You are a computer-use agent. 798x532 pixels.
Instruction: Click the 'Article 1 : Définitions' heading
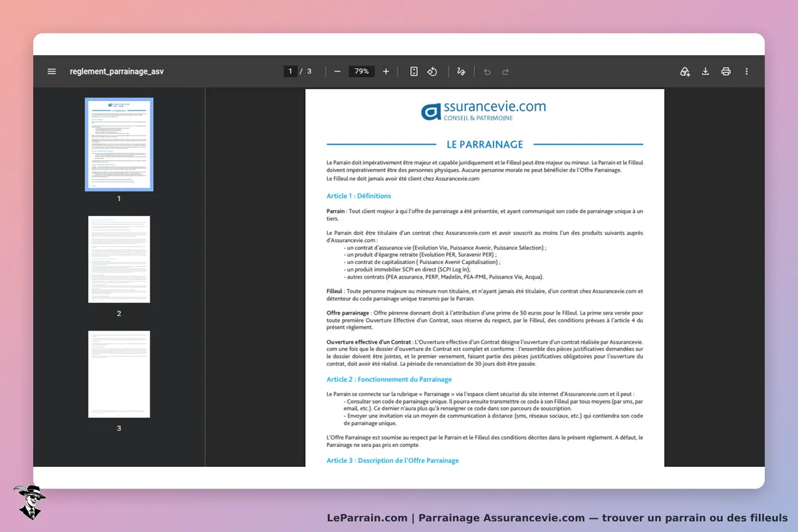click(359, 196)
